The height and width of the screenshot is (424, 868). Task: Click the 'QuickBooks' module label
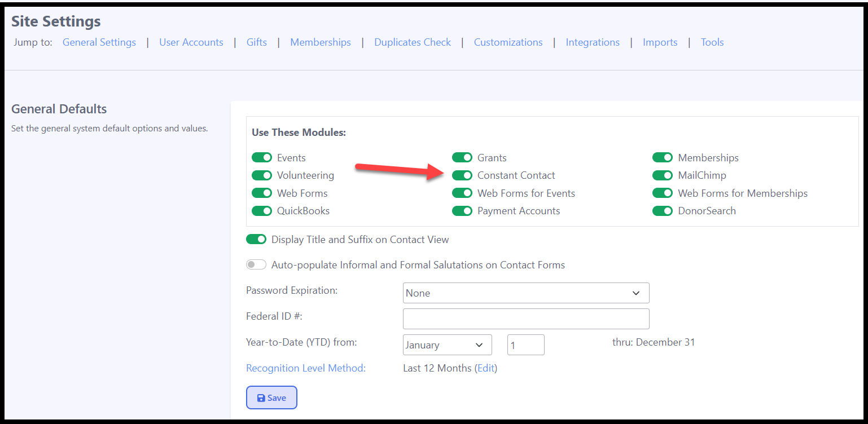coord(303,211)
